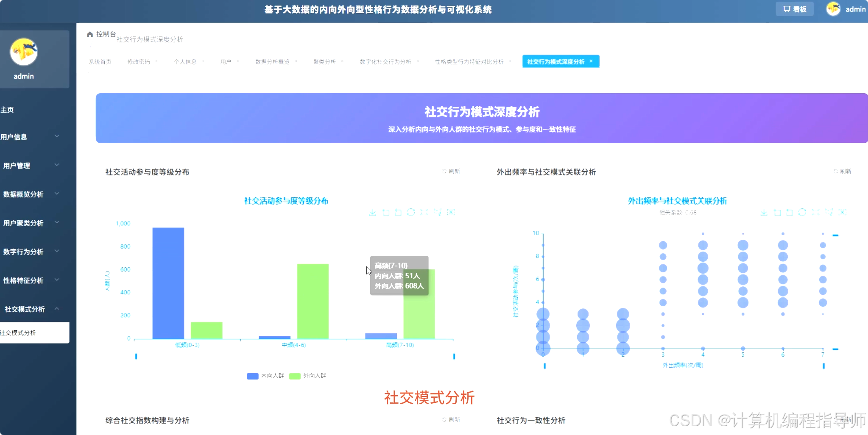
Task: Click bar chart zoom slider right handle
Action: 454,357
